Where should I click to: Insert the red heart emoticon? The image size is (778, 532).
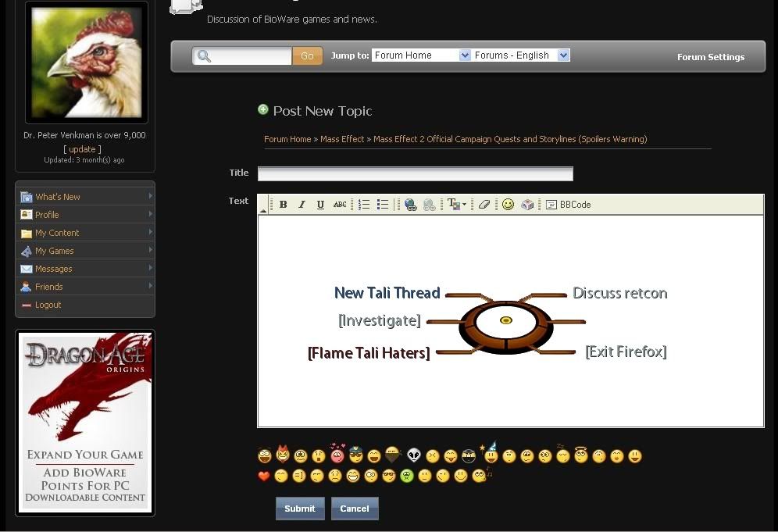point(264,476)
